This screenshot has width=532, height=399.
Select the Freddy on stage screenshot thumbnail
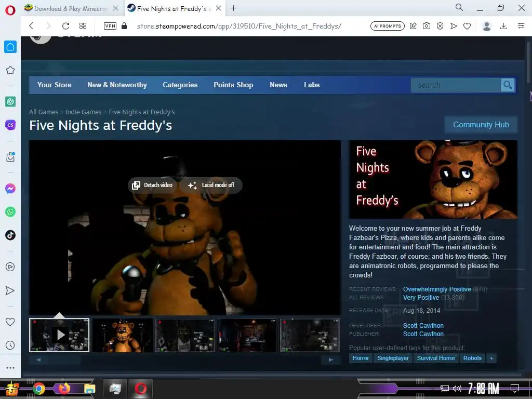click(122, 335)
